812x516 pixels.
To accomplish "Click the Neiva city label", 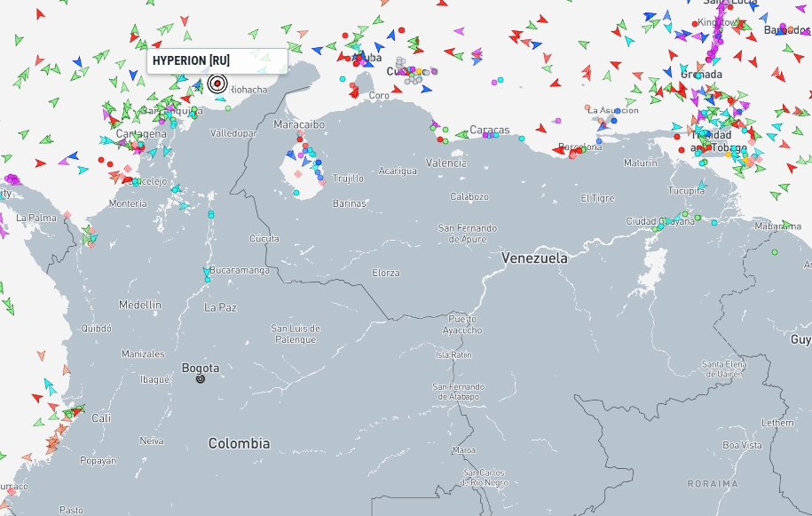I will pyautogui.click(x=152, y=441).
